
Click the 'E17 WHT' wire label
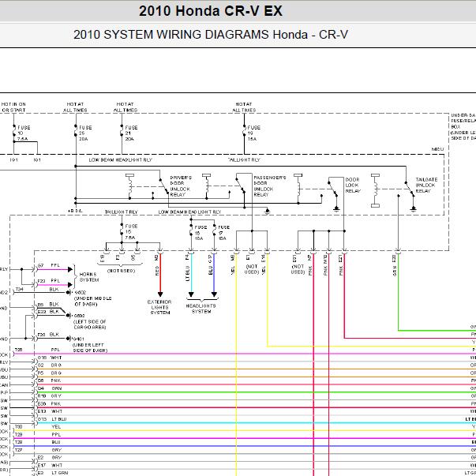tap(50, 465)
